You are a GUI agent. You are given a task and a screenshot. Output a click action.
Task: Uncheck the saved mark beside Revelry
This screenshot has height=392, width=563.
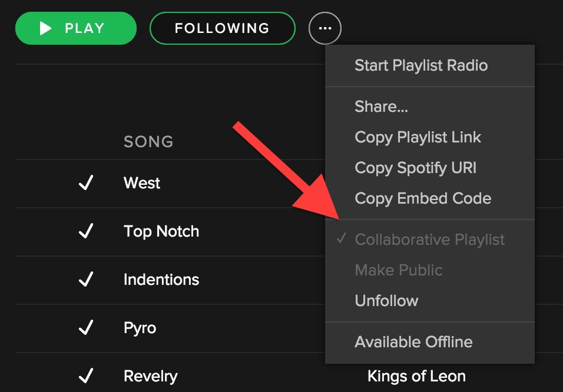tap(86, 374)
